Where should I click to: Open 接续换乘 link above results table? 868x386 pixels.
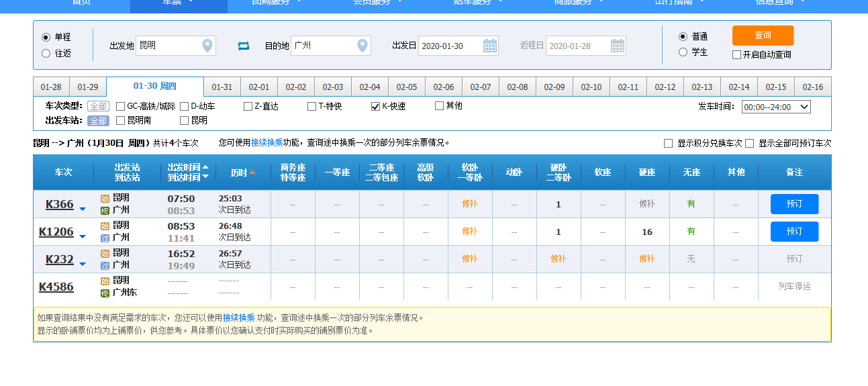pos(267,143)
